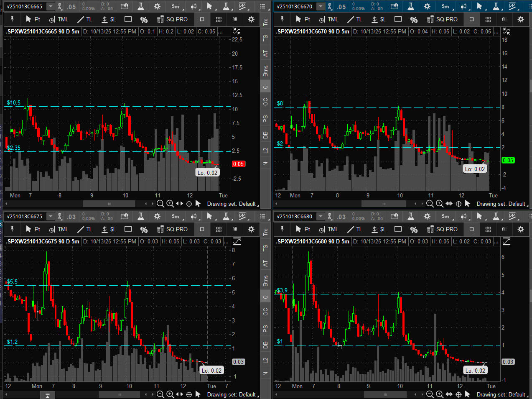This screenshot has height=399, width=532.
Task: Open the symbol dropdown for V251013C6670
Action: [x=321, y=6]
